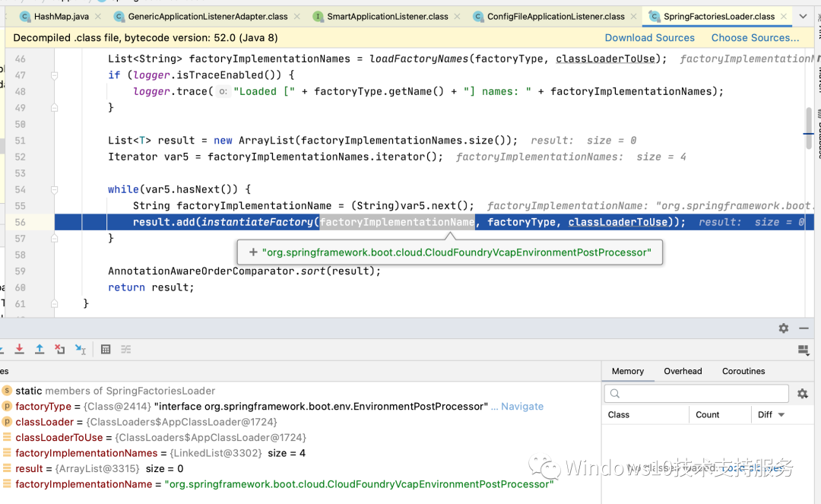Open Memory view settings gear
The width and height of the screenshot is (821, 504).
pyautogui.click(x=803, y=394)
